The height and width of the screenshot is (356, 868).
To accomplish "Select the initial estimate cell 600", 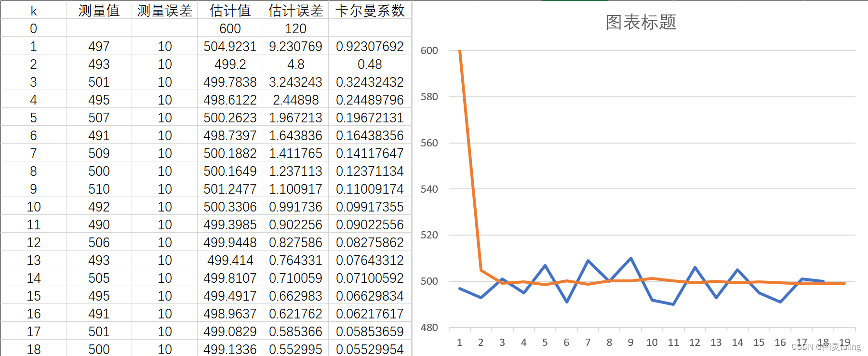I will (230, 28).
